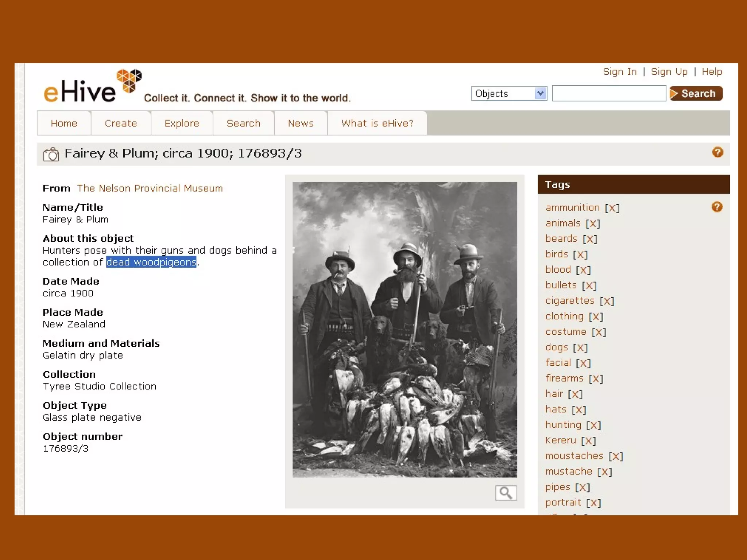Viewport: 747px width, 560px height.
Task: Go to the Create tab
Action: coord(121,123)
